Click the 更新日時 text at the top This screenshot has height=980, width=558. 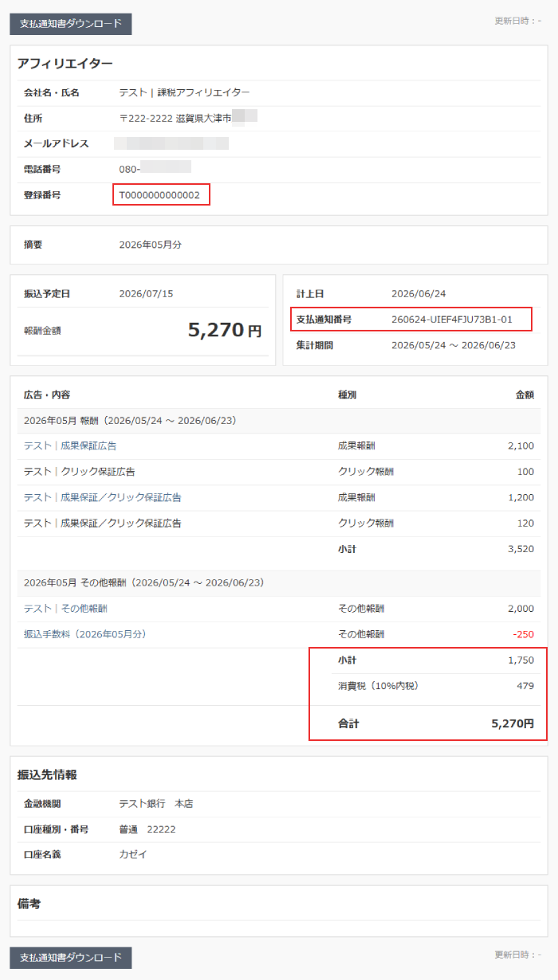518,21
